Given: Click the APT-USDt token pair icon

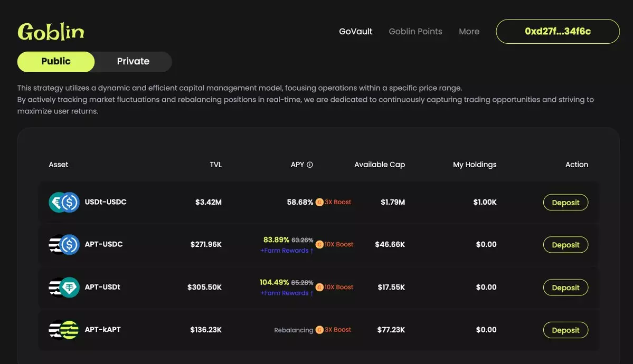Looking at the screenshot, I should [x=64, y=288].
